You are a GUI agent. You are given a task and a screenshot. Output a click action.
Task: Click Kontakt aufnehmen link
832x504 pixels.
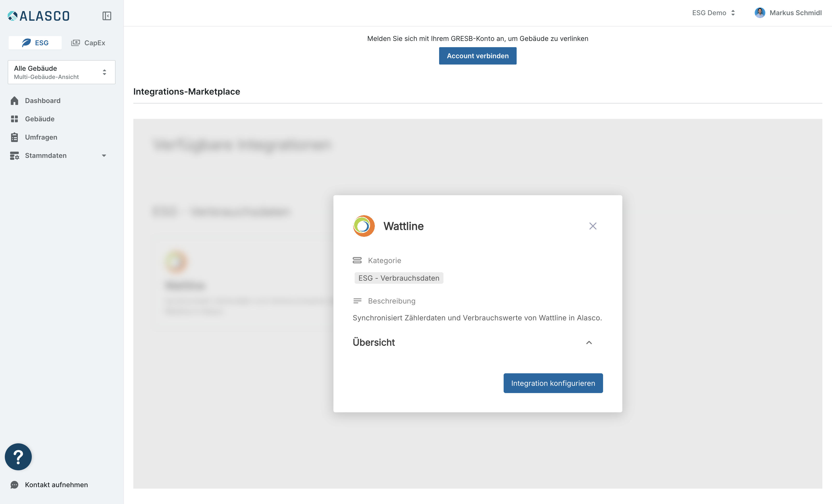pyautogui.click(x=56, y=485)
